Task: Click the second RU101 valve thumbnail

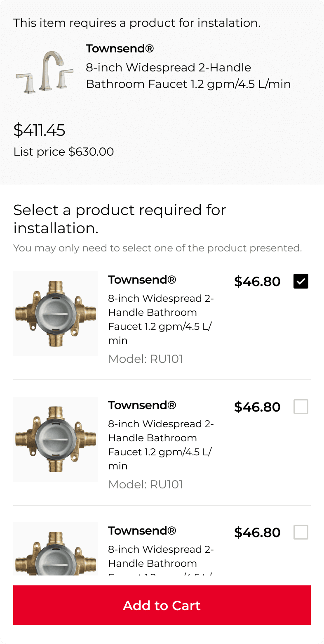Action: tap(55, 439)
